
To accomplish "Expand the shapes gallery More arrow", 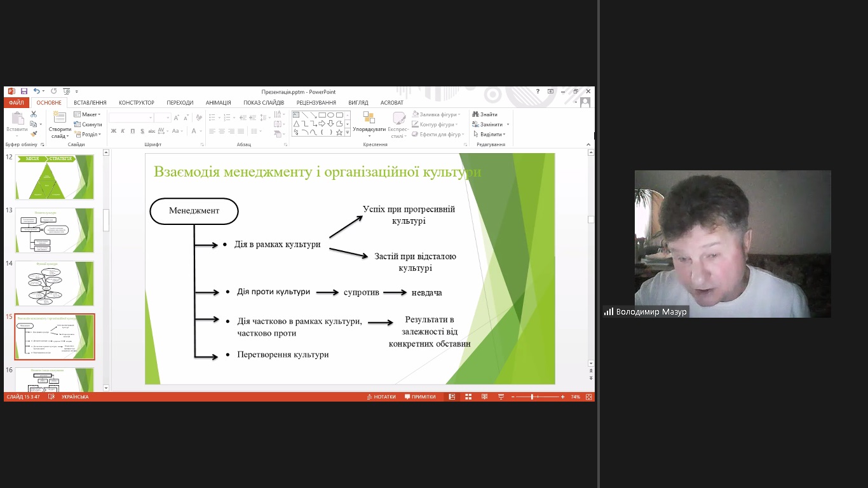I will 348,132.
